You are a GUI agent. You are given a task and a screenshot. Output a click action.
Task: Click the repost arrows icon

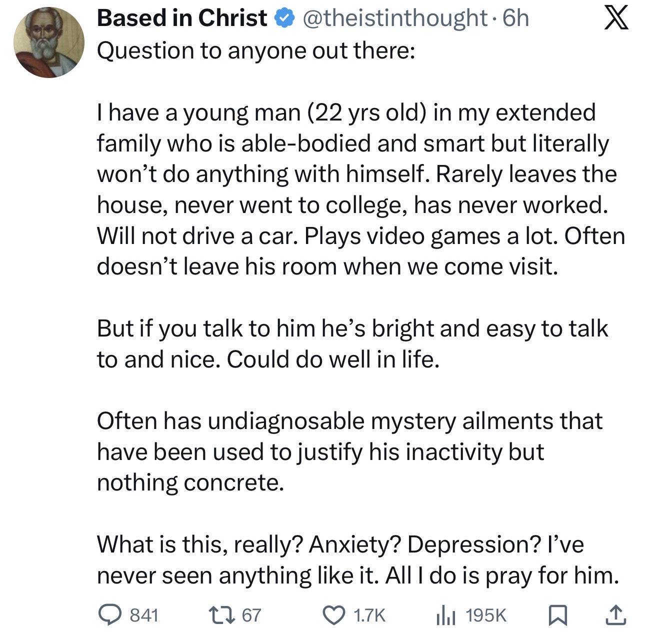222,615
